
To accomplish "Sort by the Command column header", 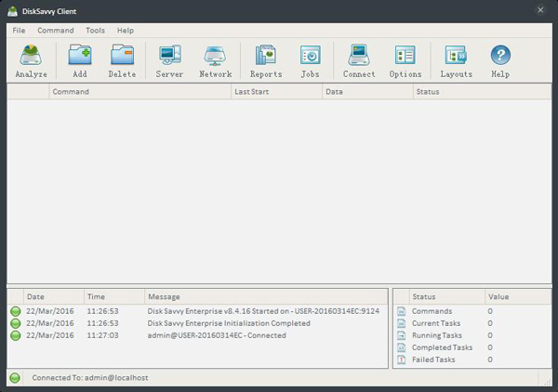I will point(140,92).
